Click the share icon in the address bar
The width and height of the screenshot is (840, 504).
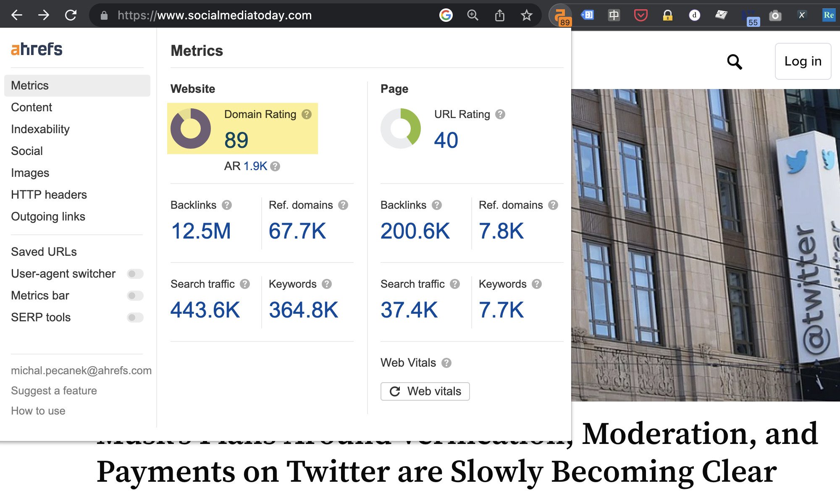tap(500, 16)
